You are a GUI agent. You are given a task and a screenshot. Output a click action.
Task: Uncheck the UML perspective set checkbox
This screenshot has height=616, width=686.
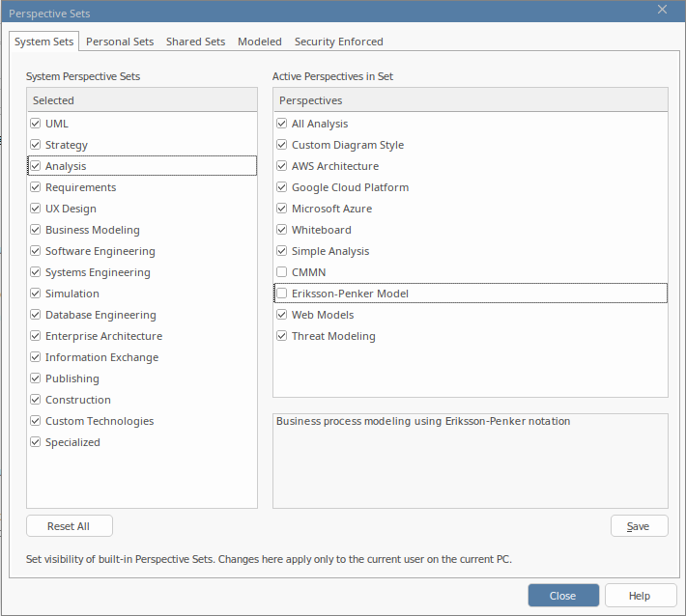click(x=36, y=124)
